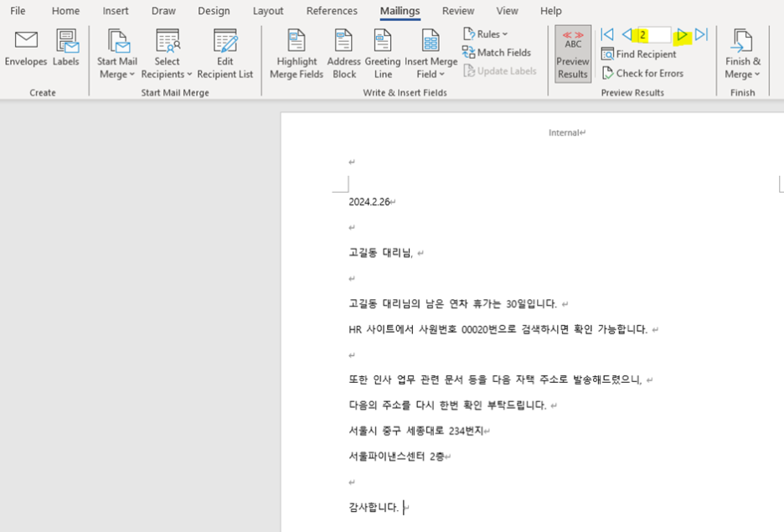Switch to the Design tab
Screen dimensions: 784x532
214,11
